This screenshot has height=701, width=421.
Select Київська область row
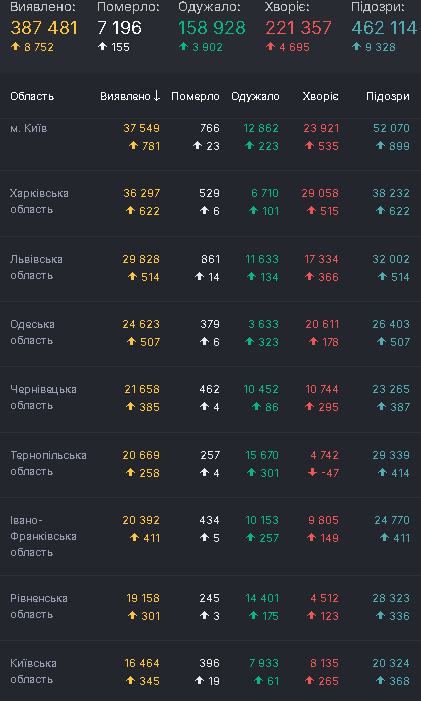(210, 671)
